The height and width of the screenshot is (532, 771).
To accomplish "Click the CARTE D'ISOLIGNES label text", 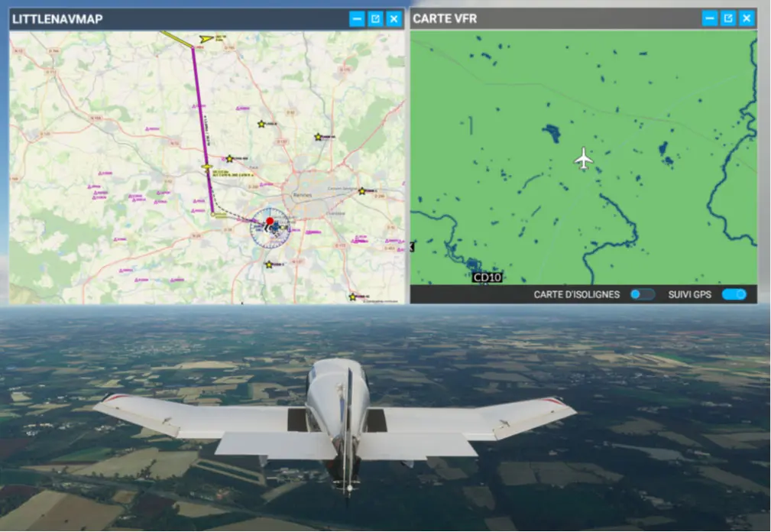I will tap(577, 294).
